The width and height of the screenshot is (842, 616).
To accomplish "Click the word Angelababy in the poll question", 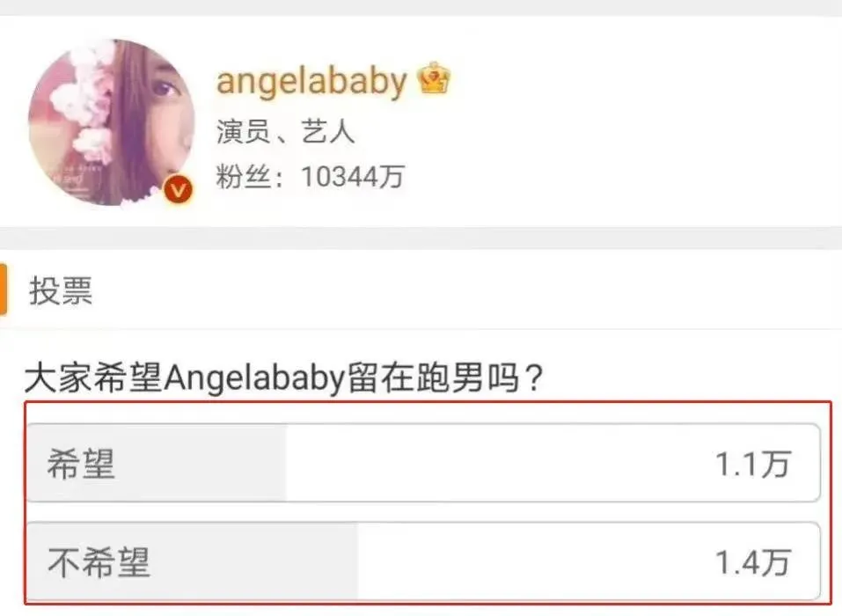I will pyautogui.click(x=253, y=378).
